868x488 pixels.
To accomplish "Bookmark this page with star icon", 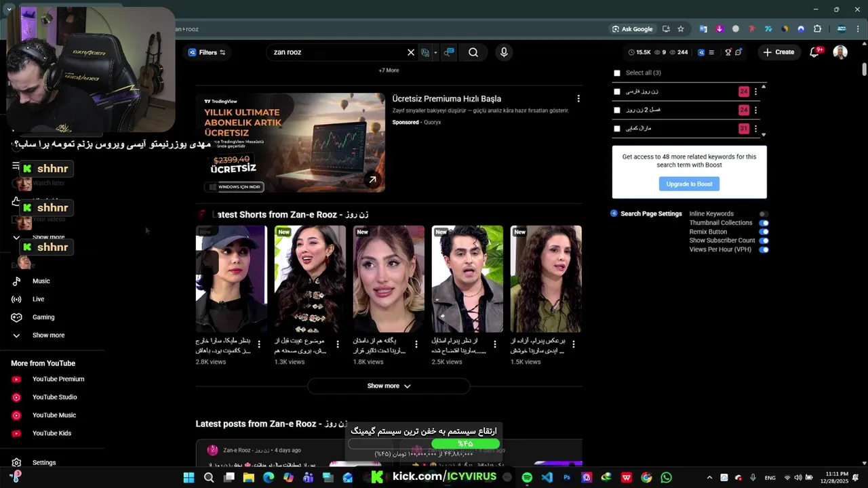I will tap(681, 29).
